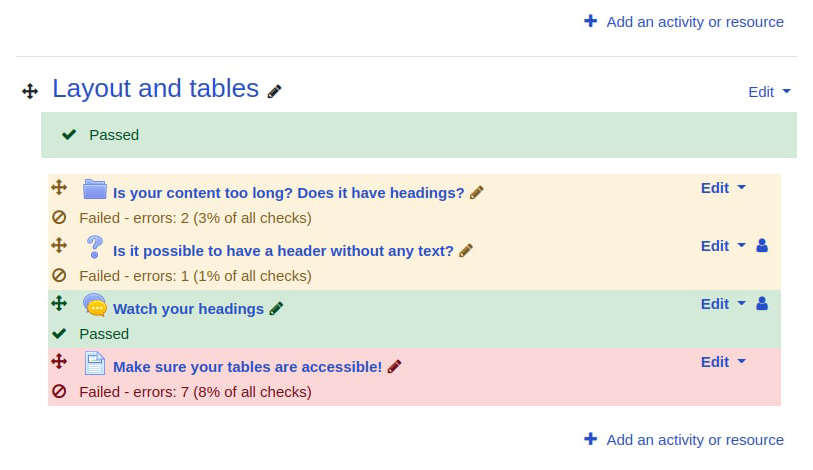Screen dimensions: 813x470
Task: Click the pencil icon next to Layout and tables
Action: [x=274, y=91]
